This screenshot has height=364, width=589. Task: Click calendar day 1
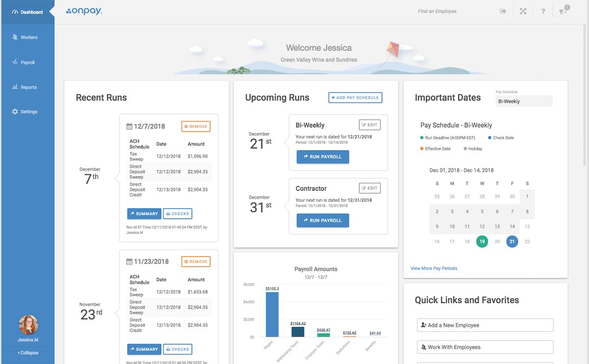click(x=527, y=196)
